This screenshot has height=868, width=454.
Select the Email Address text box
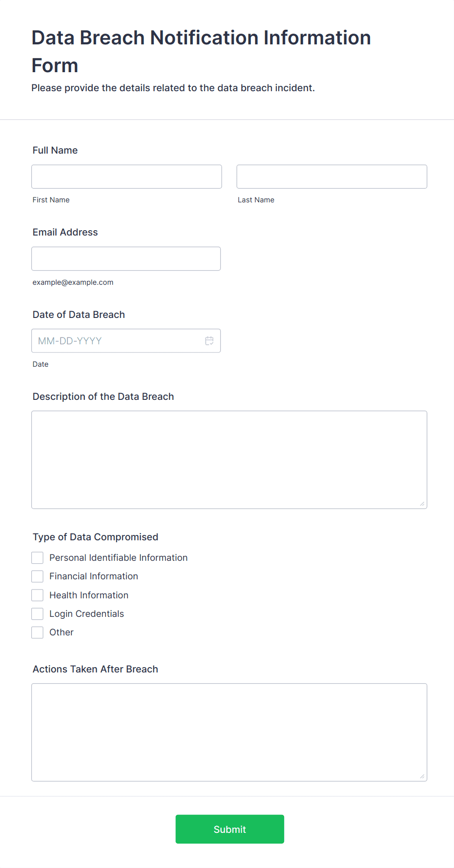[126, 259]
